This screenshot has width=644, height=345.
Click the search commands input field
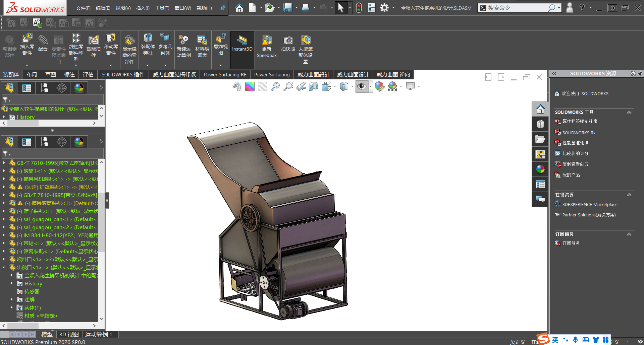(x=517, y=8)
